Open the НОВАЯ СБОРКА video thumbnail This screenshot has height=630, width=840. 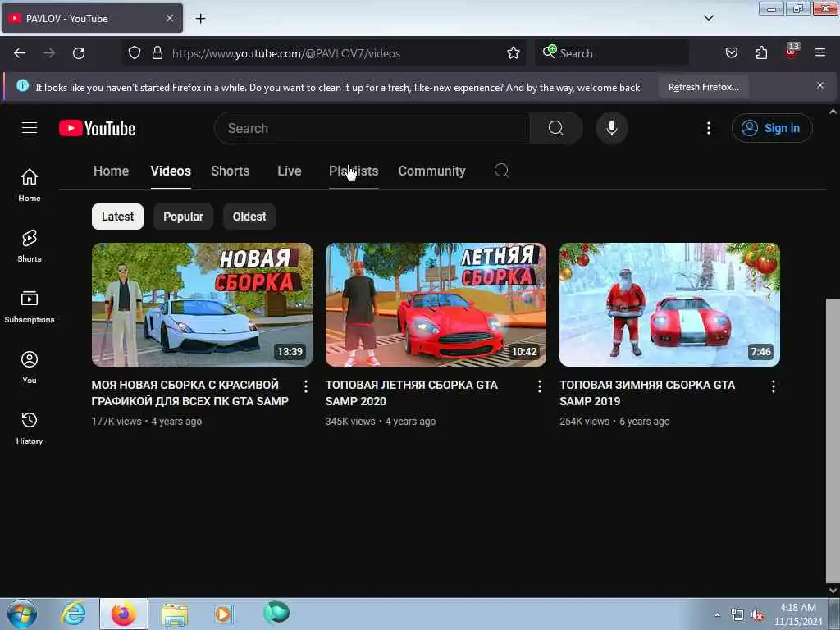(x=202, y=305)
